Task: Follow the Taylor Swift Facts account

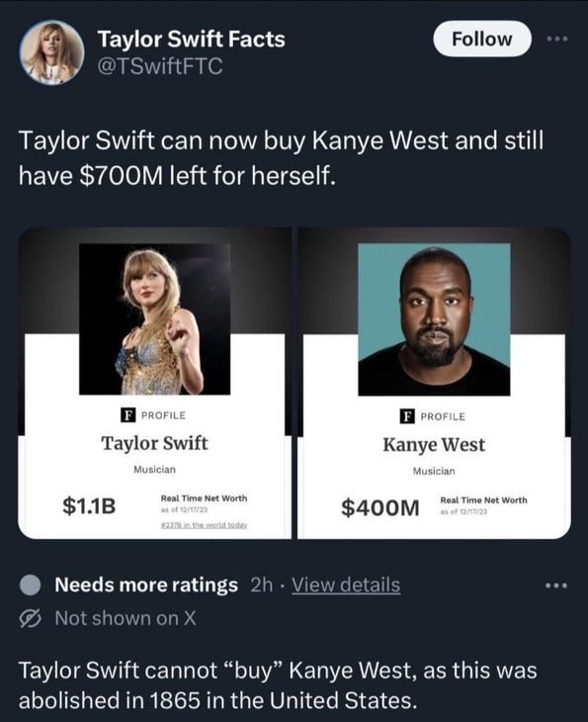Action: coord(481,39)
